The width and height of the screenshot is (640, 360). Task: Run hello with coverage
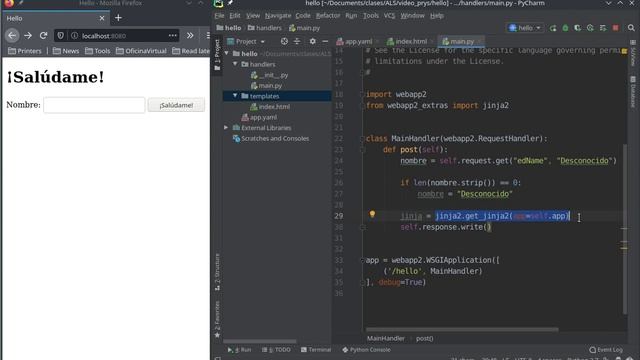pos(578,28)
